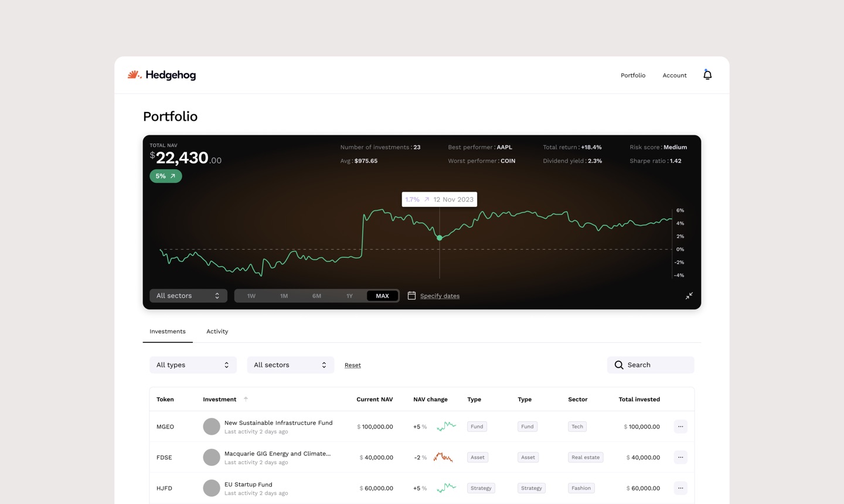Click the Real estate sector tag
Screen dimensions: 844x504
point(586,457)
